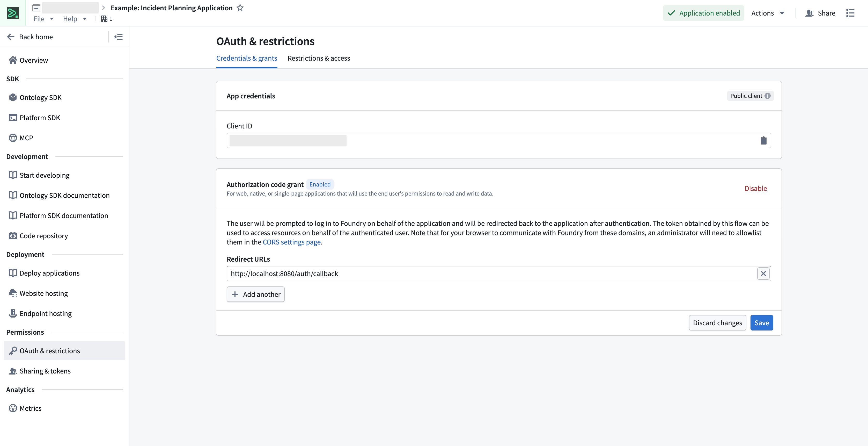The width and height of the screenshot is (868, 446).
Task: Click the Developer Console logo icon
Action: click(13, 13)
